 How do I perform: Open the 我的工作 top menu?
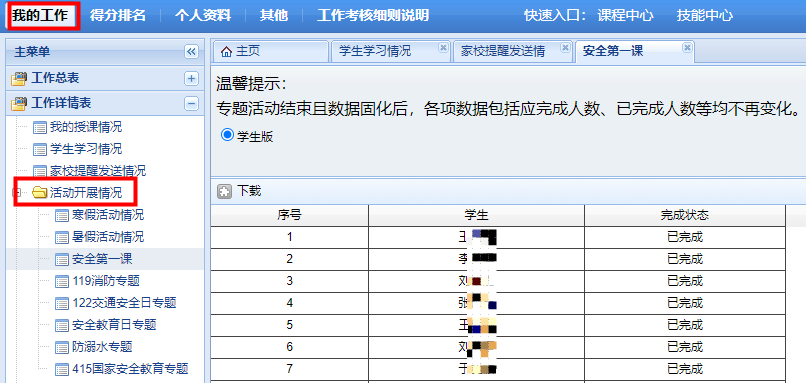point(40,15)
